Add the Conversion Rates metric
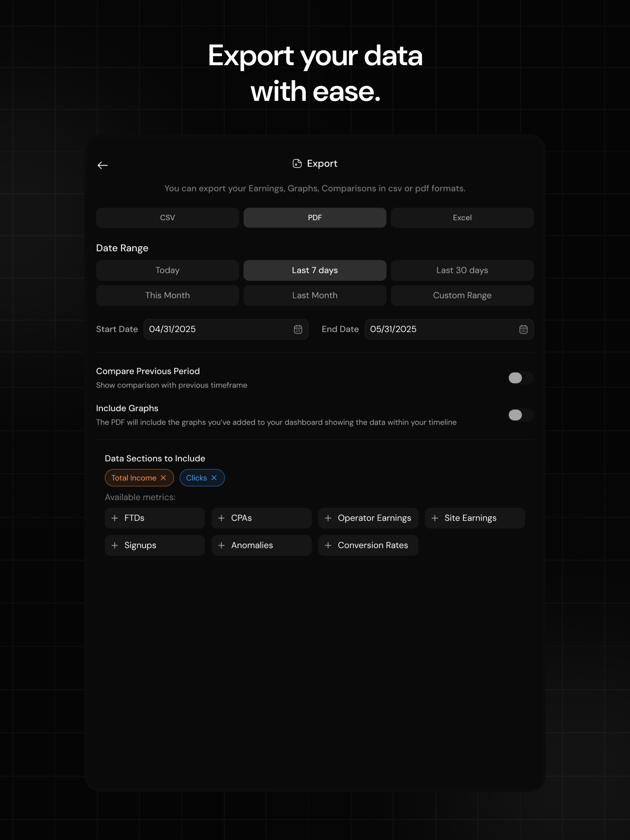The image size is (630, 840). (x=368, y=545)
